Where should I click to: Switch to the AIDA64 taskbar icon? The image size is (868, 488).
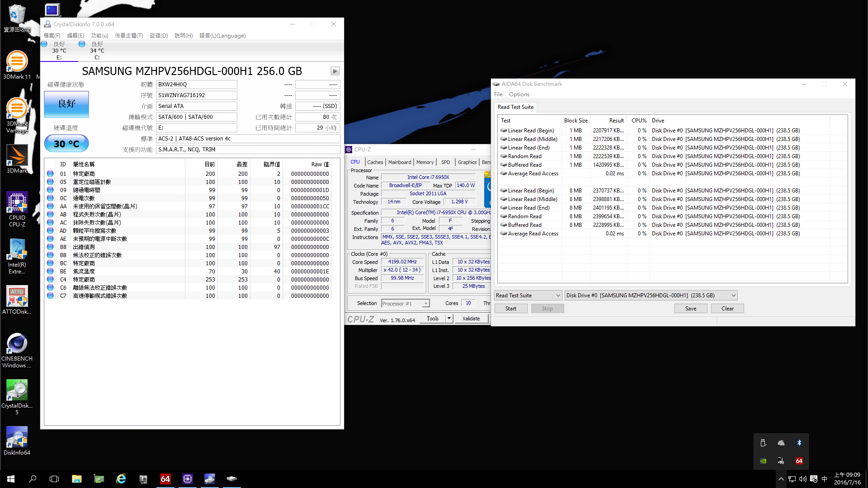click(165, 479)
